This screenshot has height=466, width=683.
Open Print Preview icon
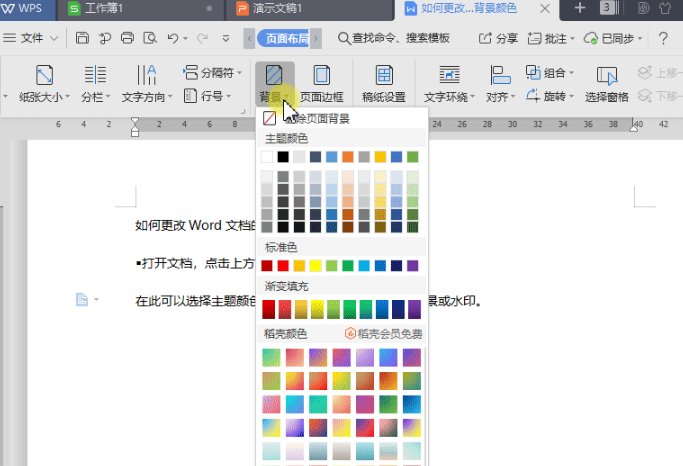click(x=150, y=38)
